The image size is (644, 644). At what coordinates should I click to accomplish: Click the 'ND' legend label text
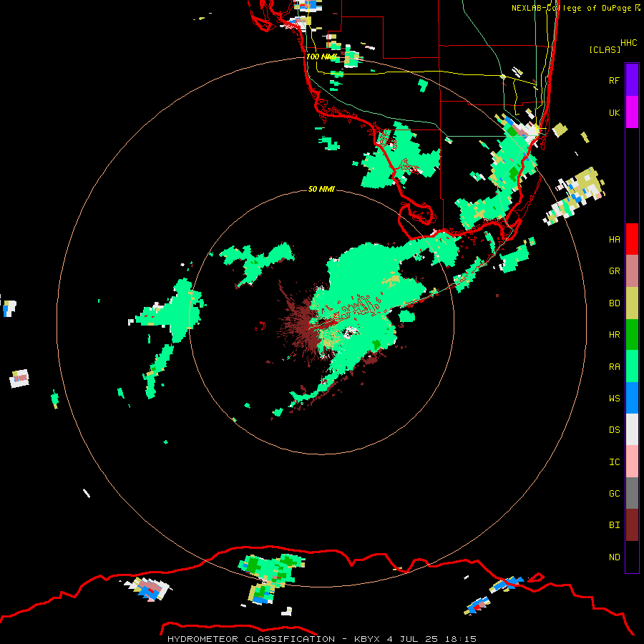[x=614, y=557]
